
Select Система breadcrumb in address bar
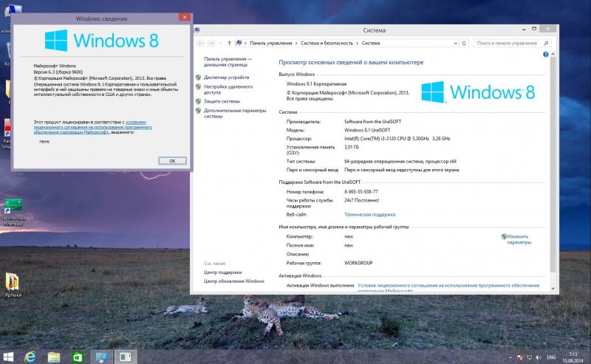(x=371, y=44)
